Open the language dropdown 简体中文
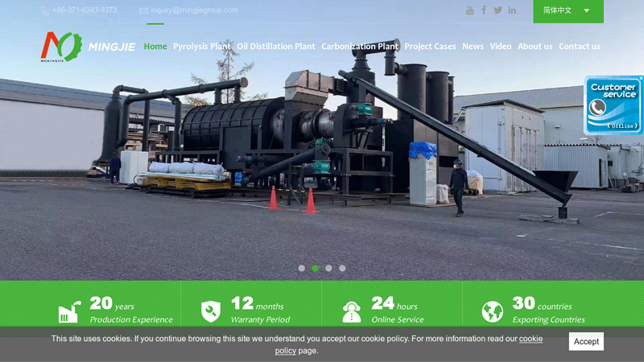The image size is (644, 362). coord(568,11)
